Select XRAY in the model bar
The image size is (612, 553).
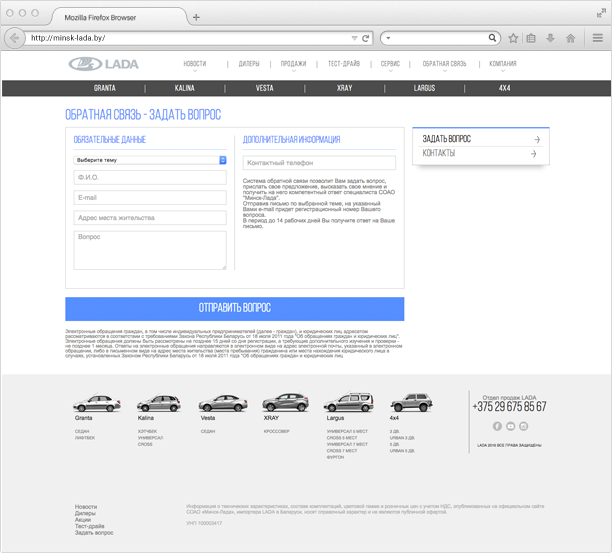[x=344, y=88]
